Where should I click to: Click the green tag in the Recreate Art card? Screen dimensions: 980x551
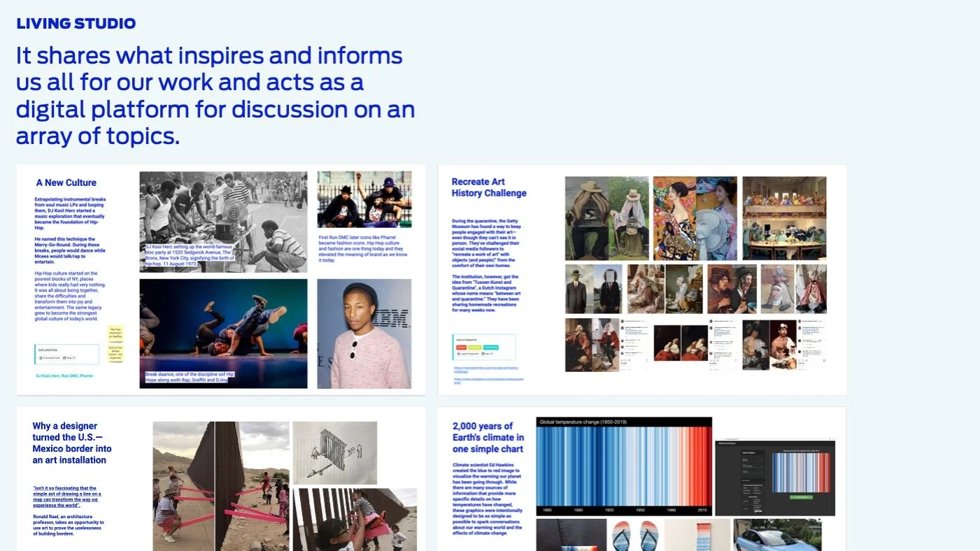[x=474, y=347]
